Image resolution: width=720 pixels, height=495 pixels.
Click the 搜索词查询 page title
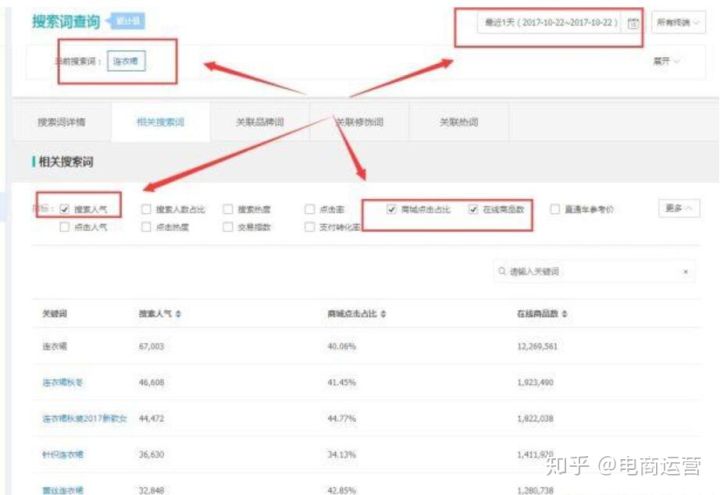pyautogui.click(x=66, y=22)
